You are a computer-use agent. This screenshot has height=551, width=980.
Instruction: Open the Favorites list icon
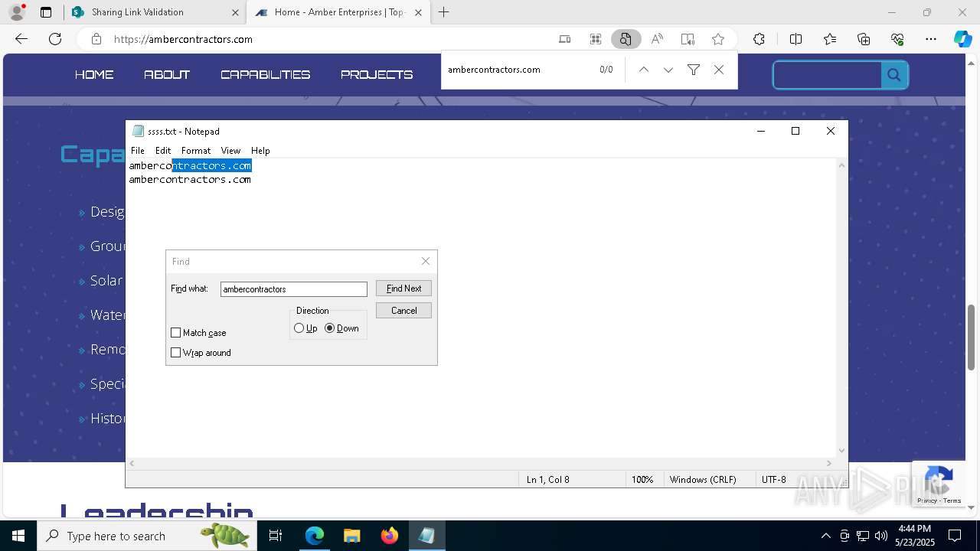(830, 39)
